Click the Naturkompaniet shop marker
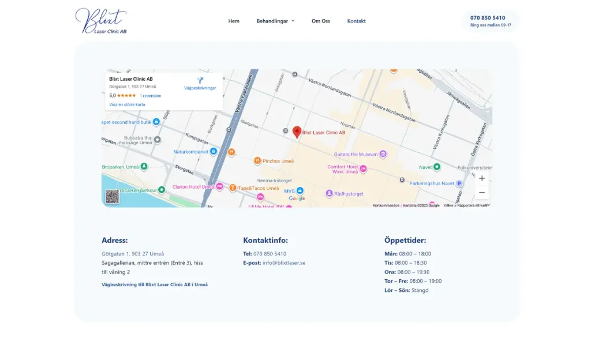Viewport: 591px width, 364px height. [213, 151]
